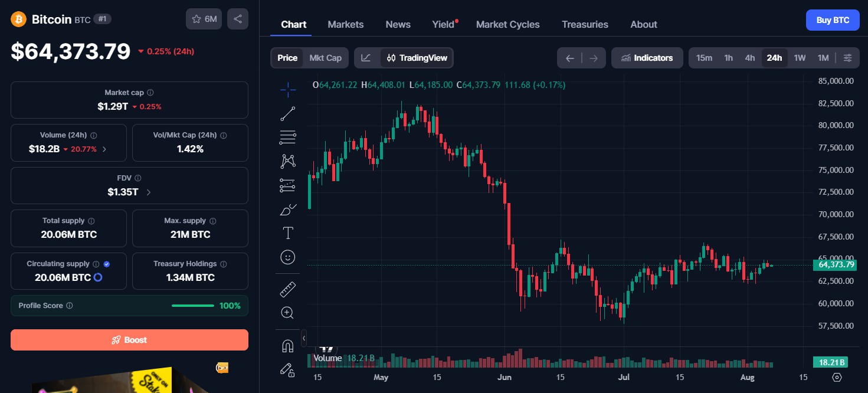
Task: Set interval to 1h
Action: 729,58
